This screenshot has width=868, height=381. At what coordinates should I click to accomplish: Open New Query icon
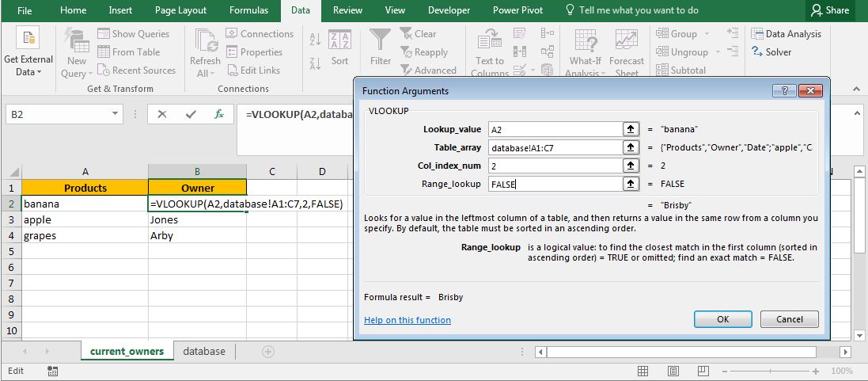[x=77, y=41]
